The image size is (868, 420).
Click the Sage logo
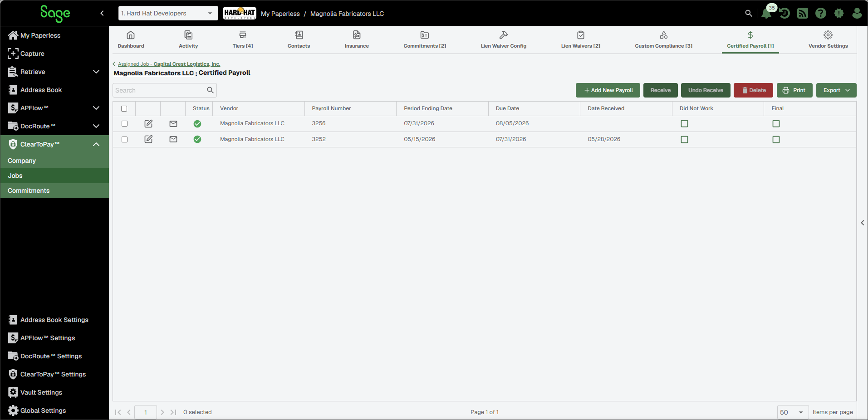click(x=55, y=14)
